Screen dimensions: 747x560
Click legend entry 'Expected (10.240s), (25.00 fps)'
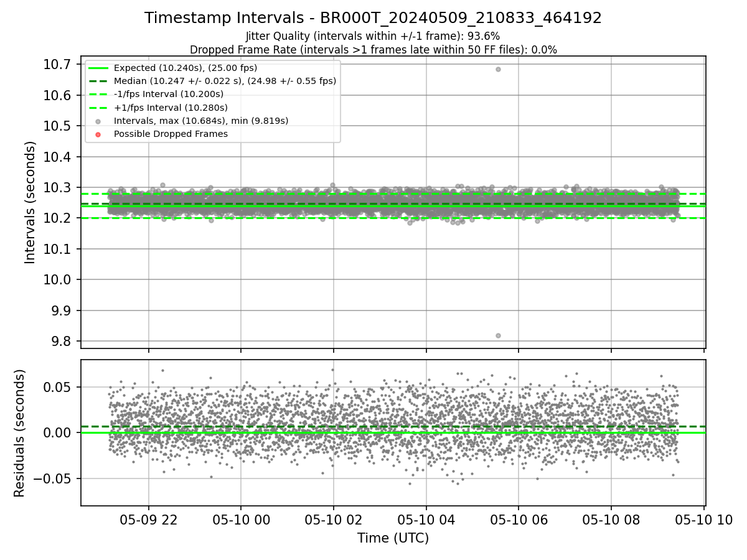[x=186, y=68]
